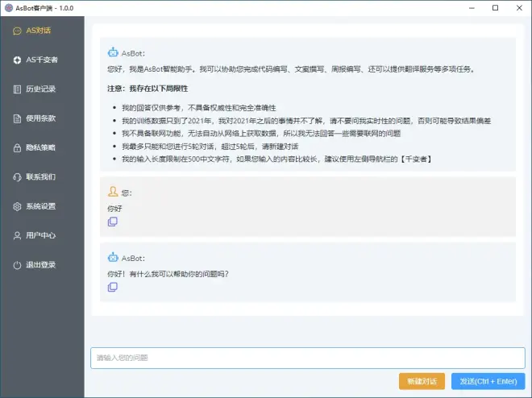
Task: Click the 退出登录 power icon
Action: (18, 264)
